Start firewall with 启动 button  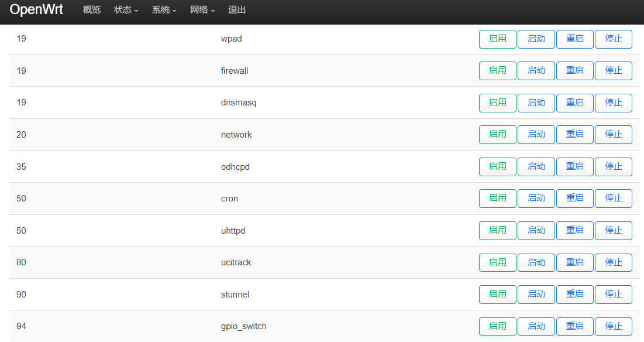(x=536, y=71)
